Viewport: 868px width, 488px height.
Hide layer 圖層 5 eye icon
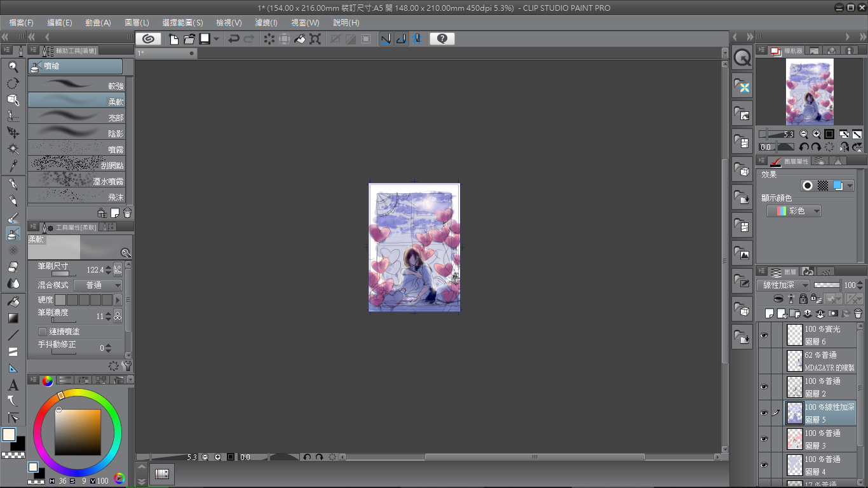(x=764, y=413)
